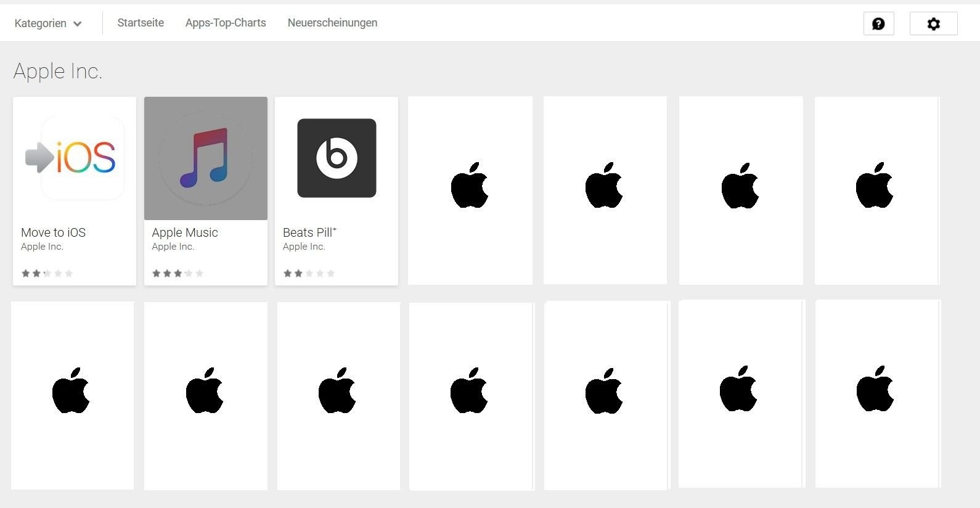Click the Beats Pill+ title link
Viewport: 980px width, 508px height.
point(309,232)
